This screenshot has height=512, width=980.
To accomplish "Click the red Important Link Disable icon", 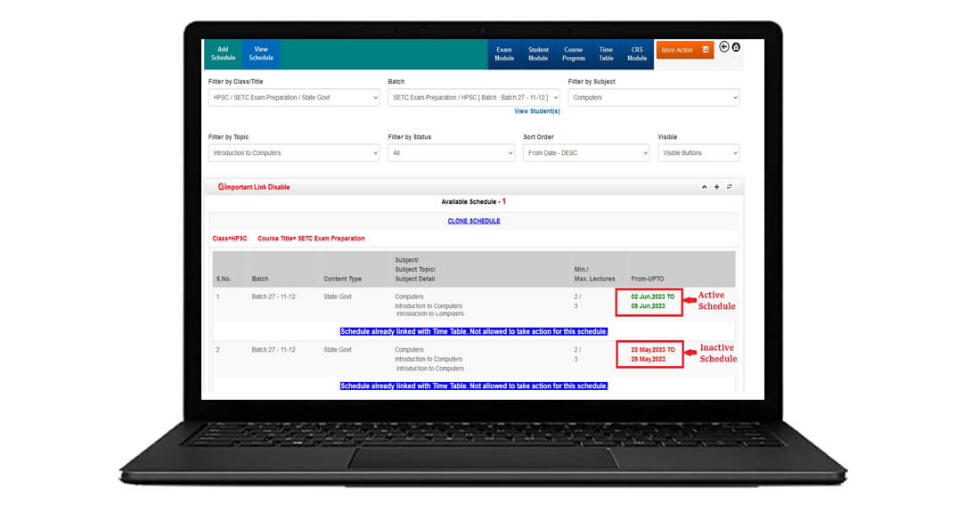I will coord(223,187).
